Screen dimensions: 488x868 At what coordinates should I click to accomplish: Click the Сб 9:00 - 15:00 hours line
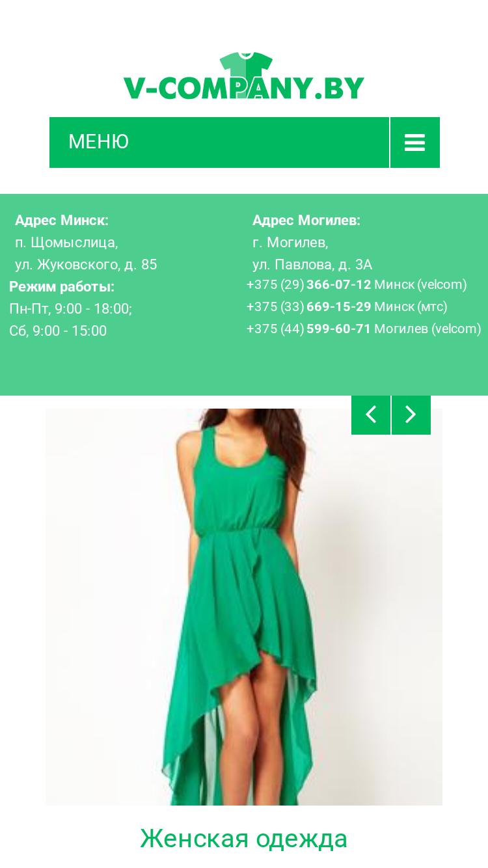coord(58,331)
